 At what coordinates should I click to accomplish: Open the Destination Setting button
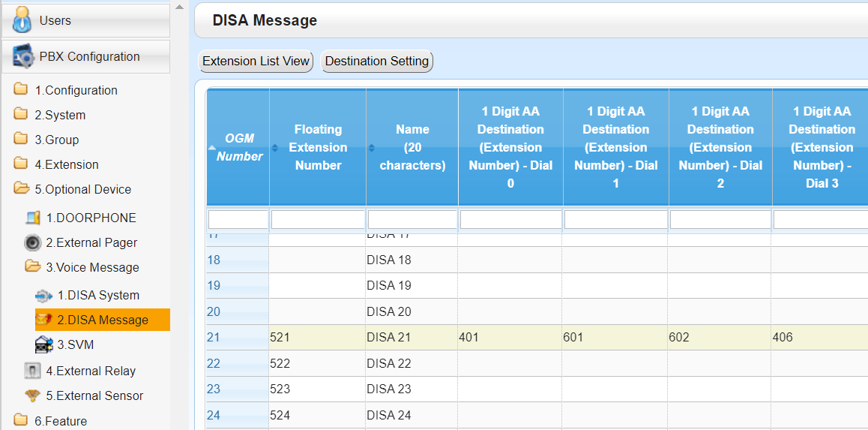[x=377, y=62]
